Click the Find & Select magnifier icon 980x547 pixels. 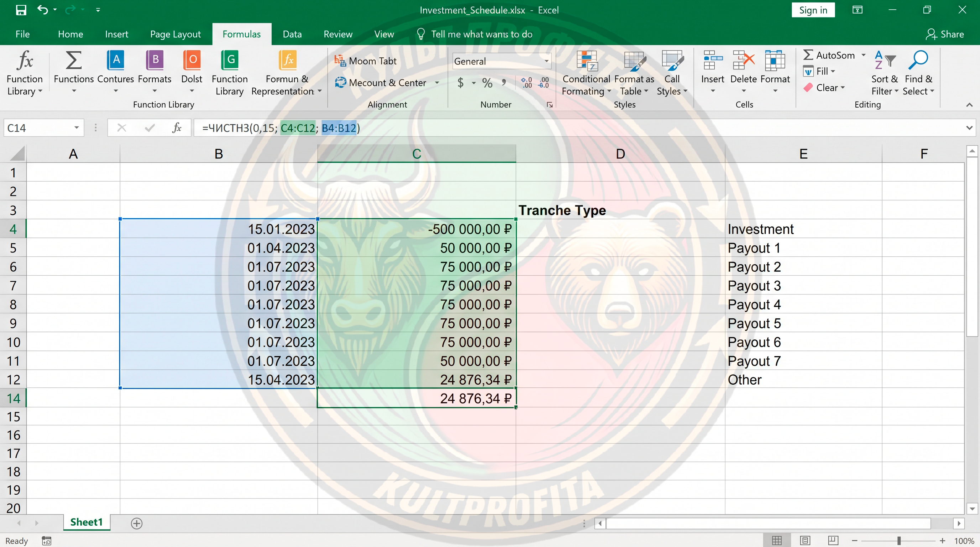coord(918,60)
